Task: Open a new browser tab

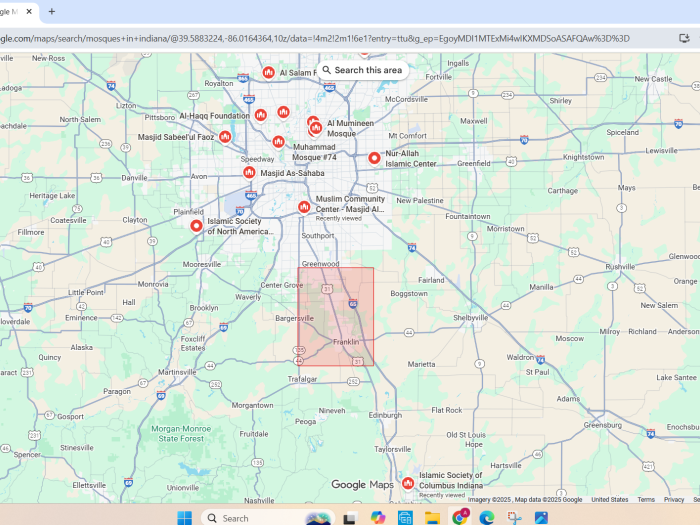Action: 52,11
